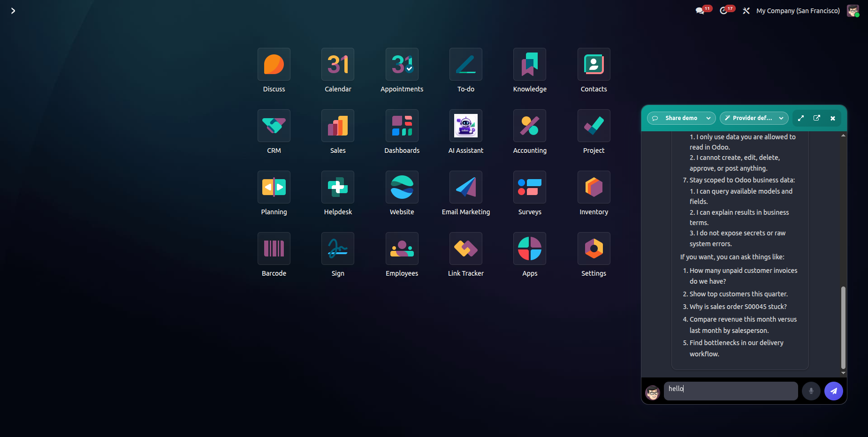The width and height of the screenshot is (868, 437).
Task: Open the Sign app
Action: pos(338,249)
